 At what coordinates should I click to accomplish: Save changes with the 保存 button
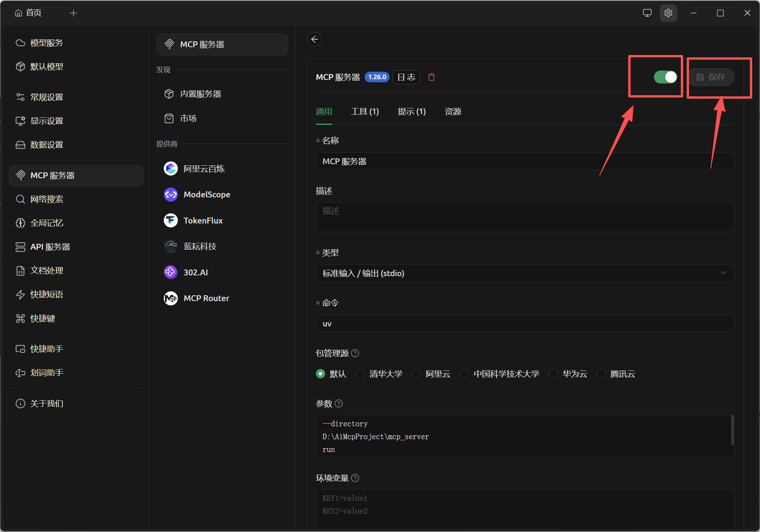(x=712, y=77)
